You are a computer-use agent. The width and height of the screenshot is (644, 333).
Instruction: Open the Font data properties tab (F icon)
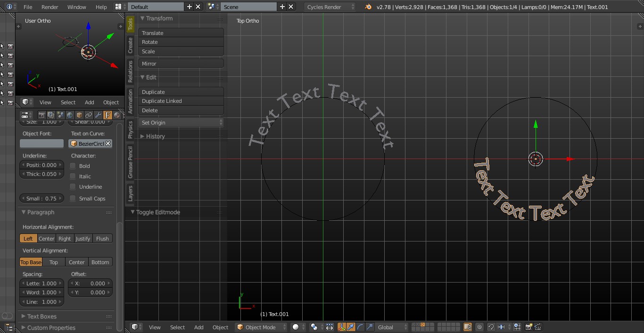107,115
